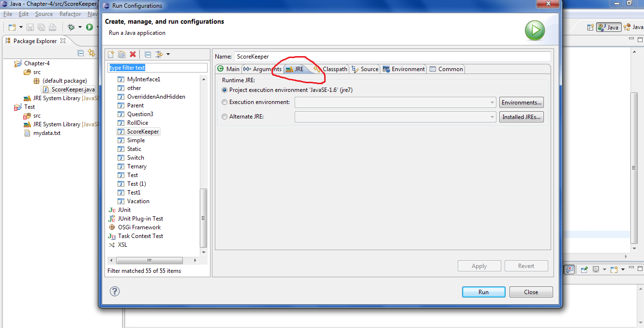This screenshot has width=644, height=328.
Task: Open dropdown next to the Debug icon
Action: point(79,27)
